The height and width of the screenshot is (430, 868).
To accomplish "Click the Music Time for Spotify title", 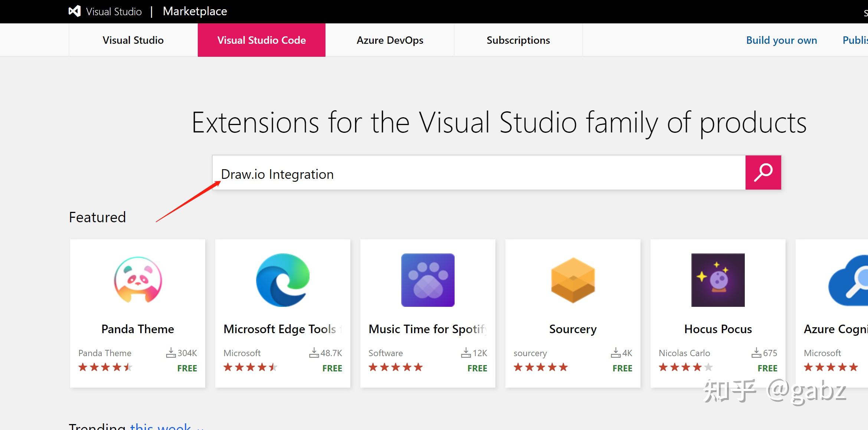I will (x=428, y=329).
